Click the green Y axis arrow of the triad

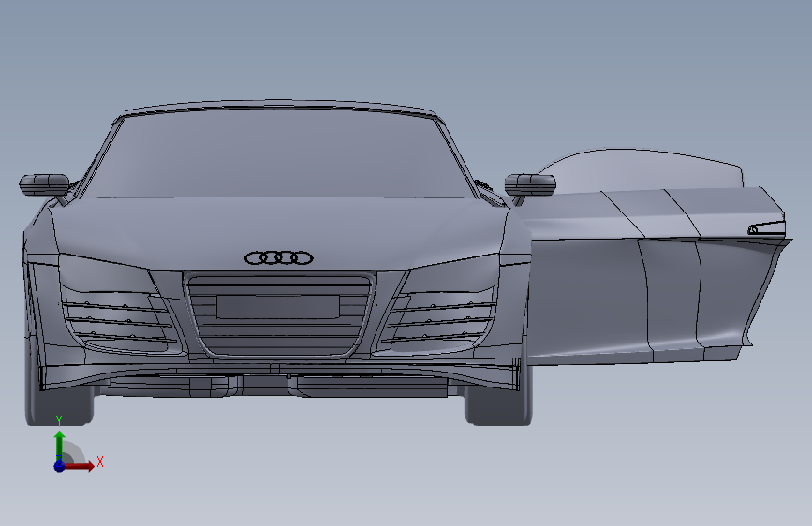pos(60,446)
